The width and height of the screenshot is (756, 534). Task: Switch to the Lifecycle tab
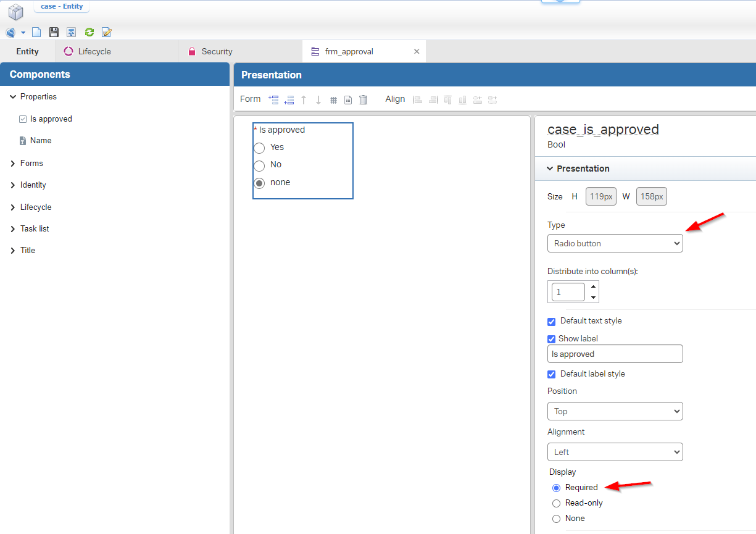coord(94,52)
